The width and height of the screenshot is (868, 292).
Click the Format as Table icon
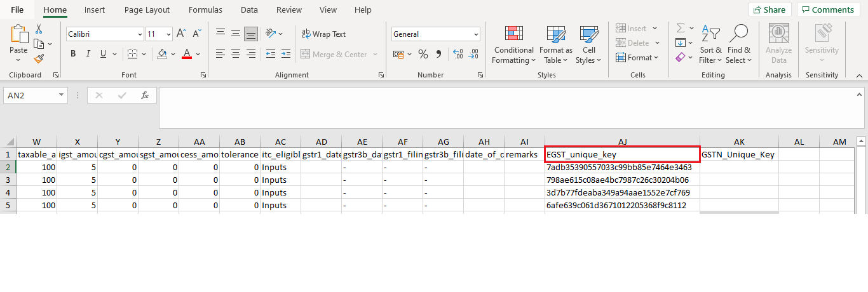[556, 44]
